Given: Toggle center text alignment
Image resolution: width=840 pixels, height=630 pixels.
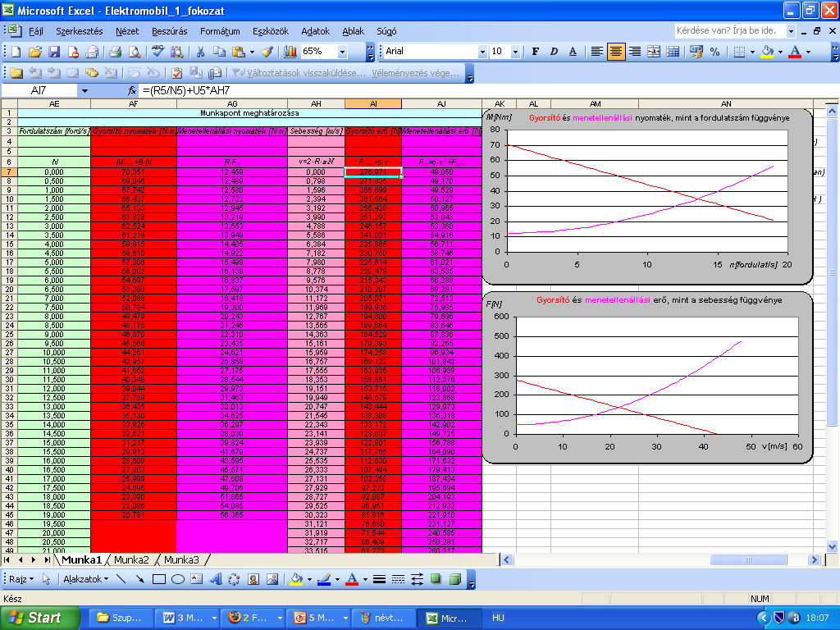Looking at the screenshot, I should point(616,52).
